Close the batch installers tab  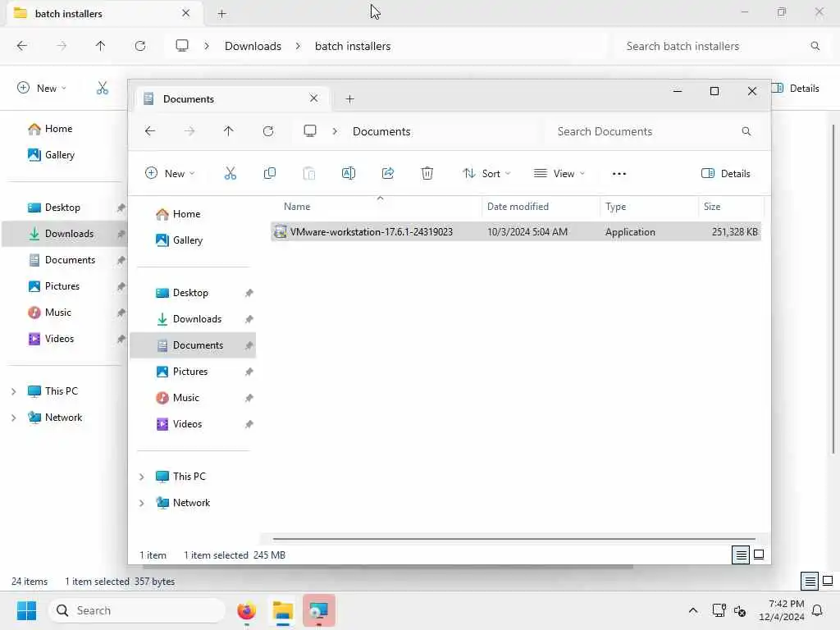coord(186,13)
